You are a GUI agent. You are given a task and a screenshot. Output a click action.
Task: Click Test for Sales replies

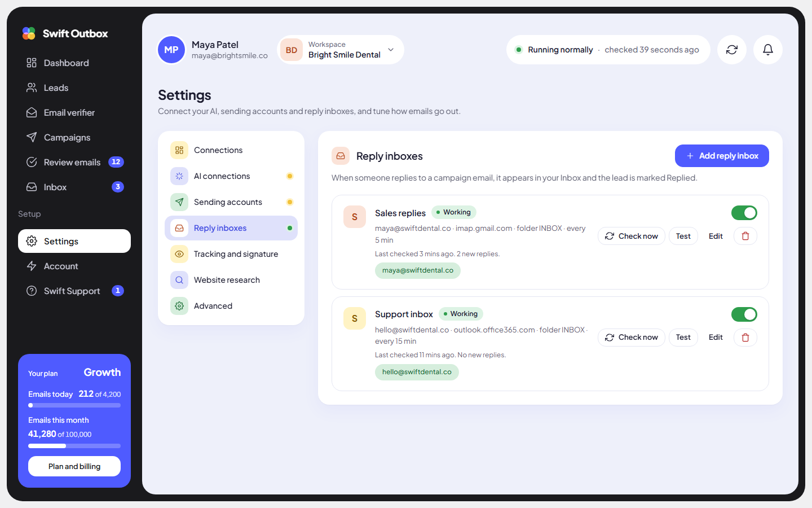point(683,236)
